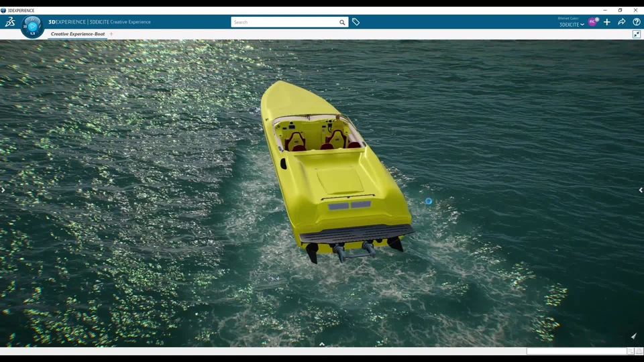The height and width of the screenshot is (362, 644).
Task: Expand the left side panel arrow
Action: pos(3,190)
